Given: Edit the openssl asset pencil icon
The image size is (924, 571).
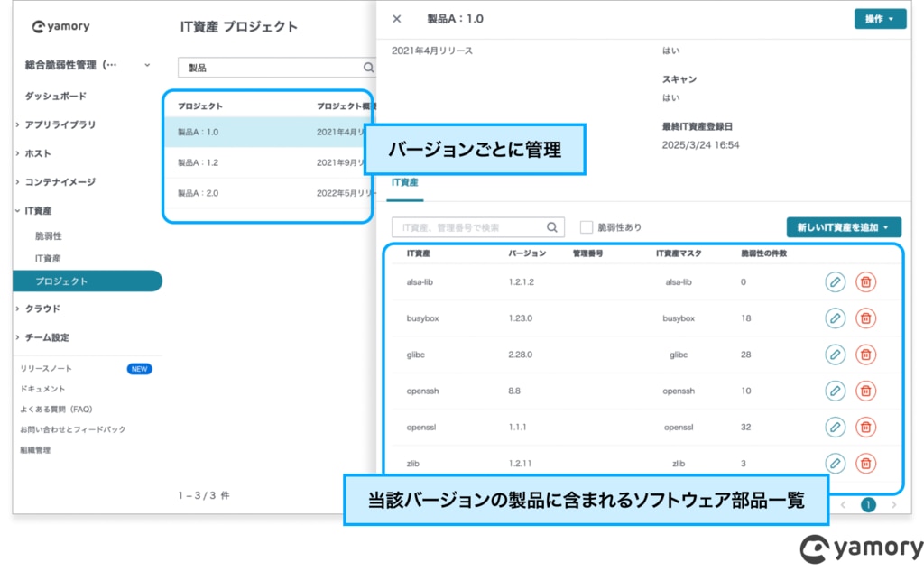Looking at the screenshot, I should coord(835,428).
